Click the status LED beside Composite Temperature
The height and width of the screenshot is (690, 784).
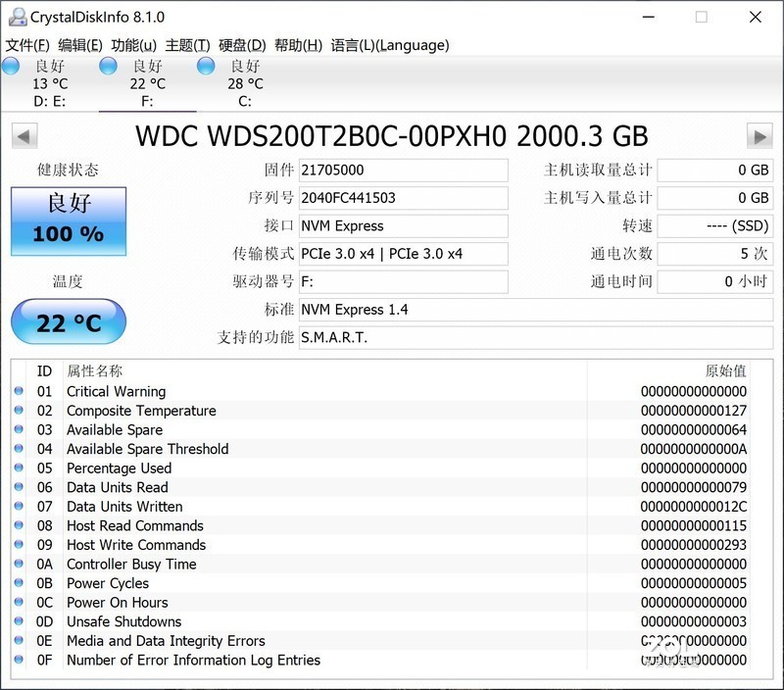pos(19,411)
